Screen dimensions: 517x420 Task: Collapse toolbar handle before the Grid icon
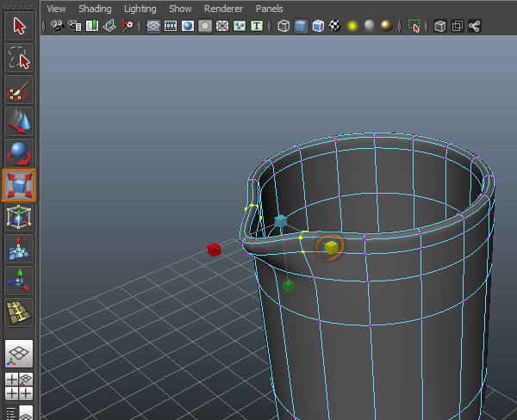coord(139,26)
